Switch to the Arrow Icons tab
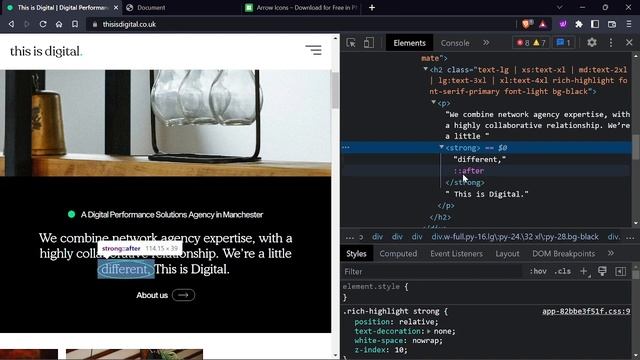 [x=302, y=8]
